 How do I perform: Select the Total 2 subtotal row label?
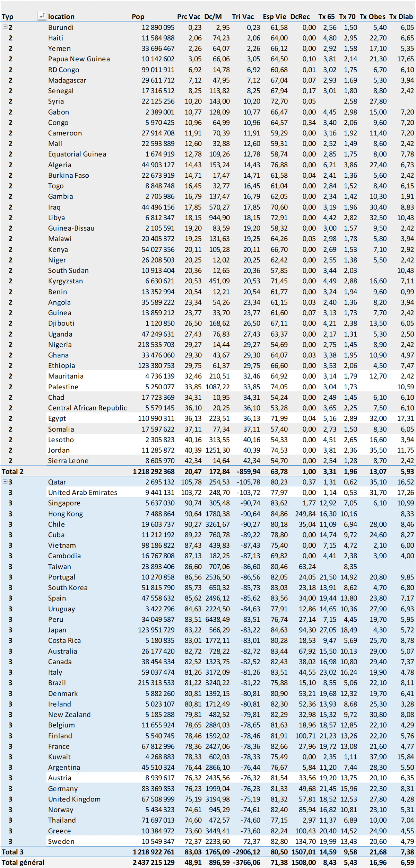[13, 471]
